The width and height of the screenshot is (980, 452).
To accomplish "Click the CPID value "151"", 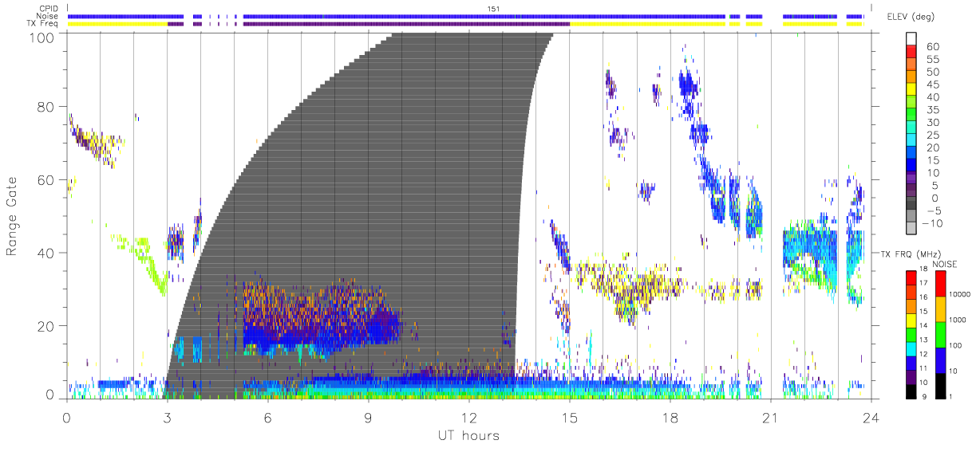I will tap(493, 8).
